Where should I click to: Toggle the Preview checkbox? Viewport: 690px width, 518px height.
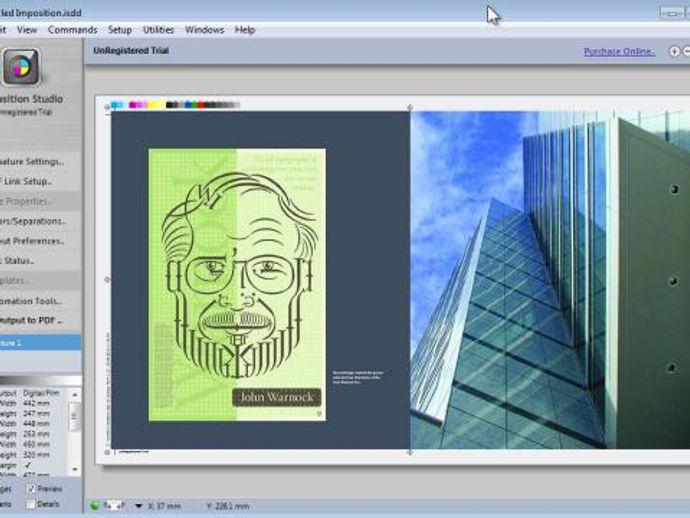pos(31,489)
